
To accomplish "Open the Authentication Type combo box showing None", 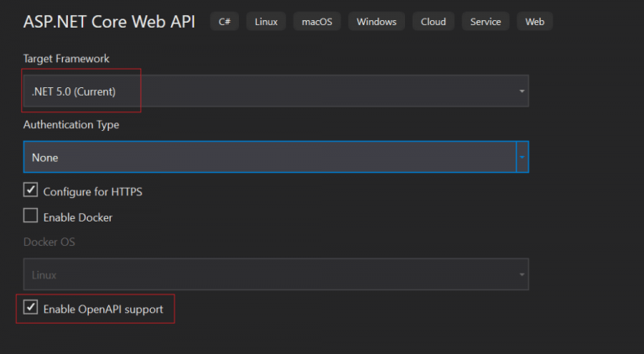I will pos(268,157).
